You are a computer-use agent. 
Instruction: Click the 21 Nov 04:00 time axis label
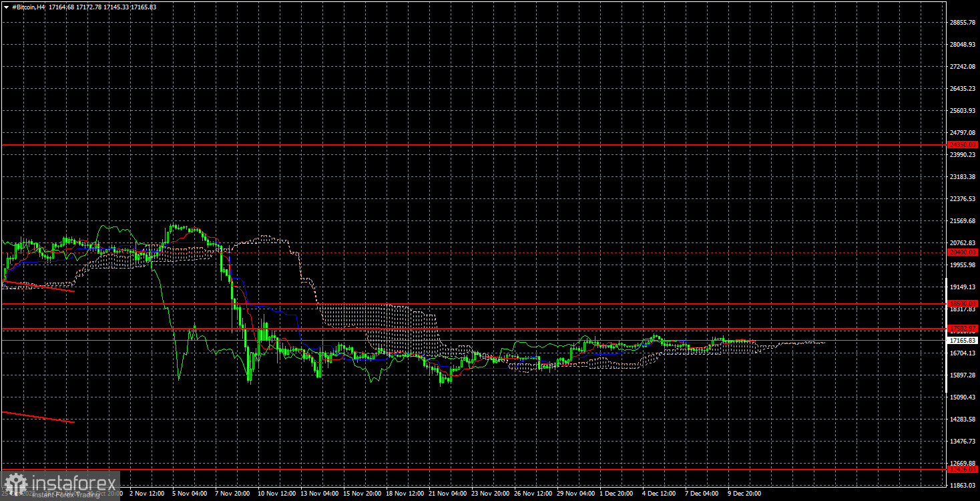coord(447,494)
